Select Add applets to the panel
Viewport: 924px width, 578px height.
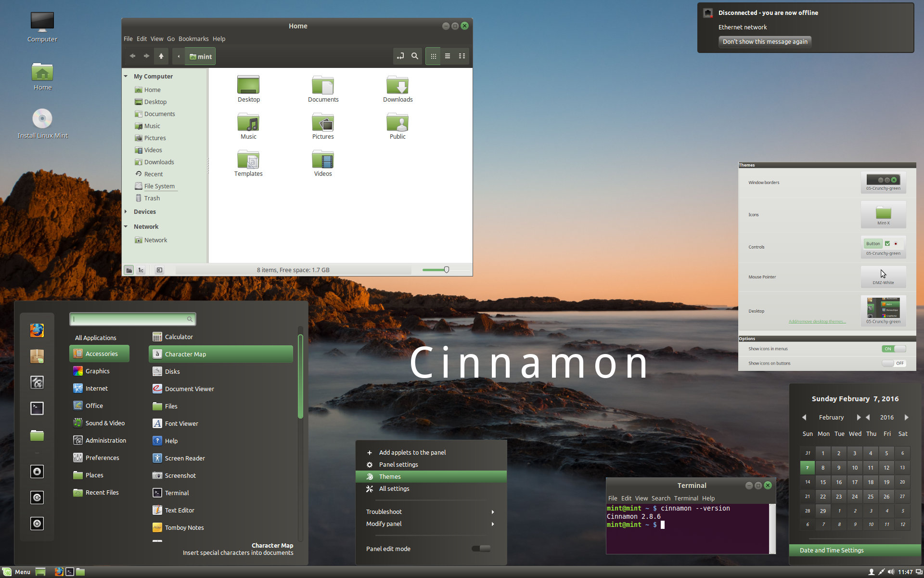coord(431,452)
